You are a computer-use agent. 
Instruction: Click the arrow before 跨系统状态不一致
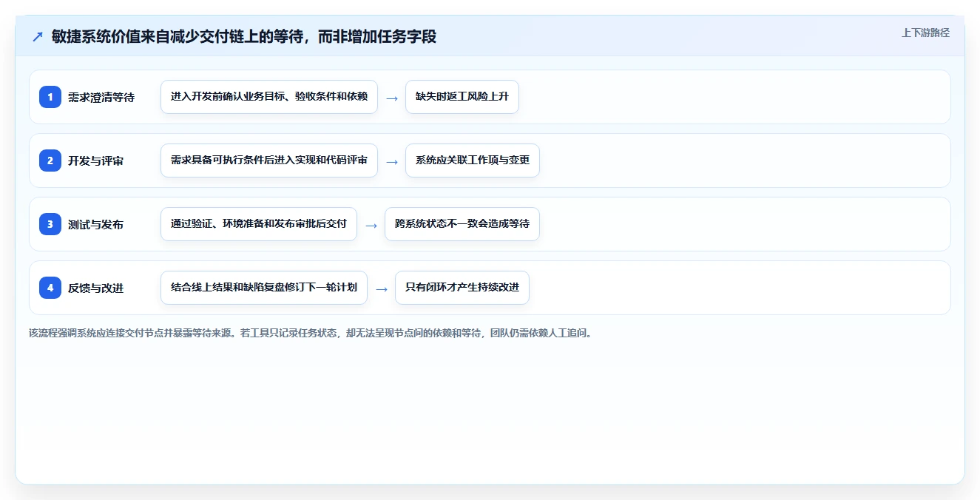(x=371, y=225)
